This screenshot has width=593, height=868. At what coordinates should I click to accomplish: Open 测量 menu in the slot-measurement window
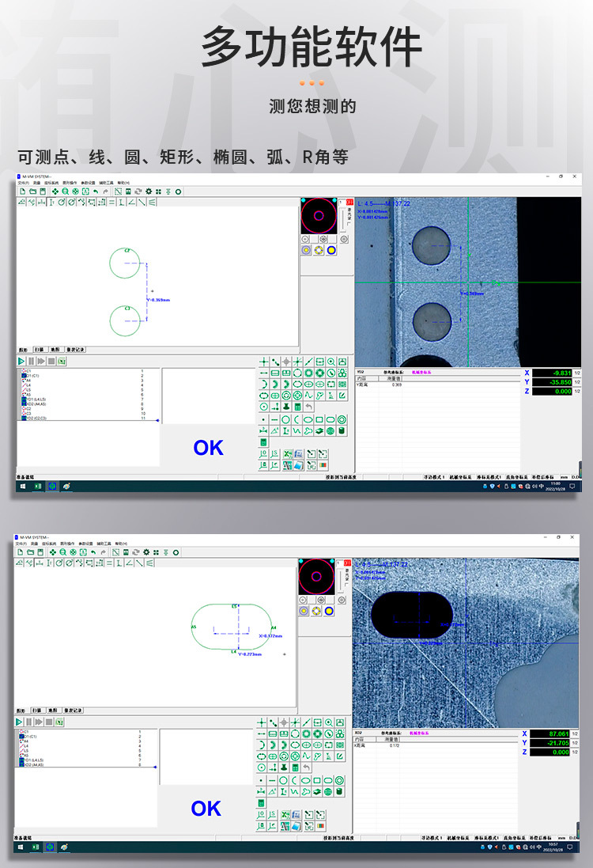pos(34,544)
